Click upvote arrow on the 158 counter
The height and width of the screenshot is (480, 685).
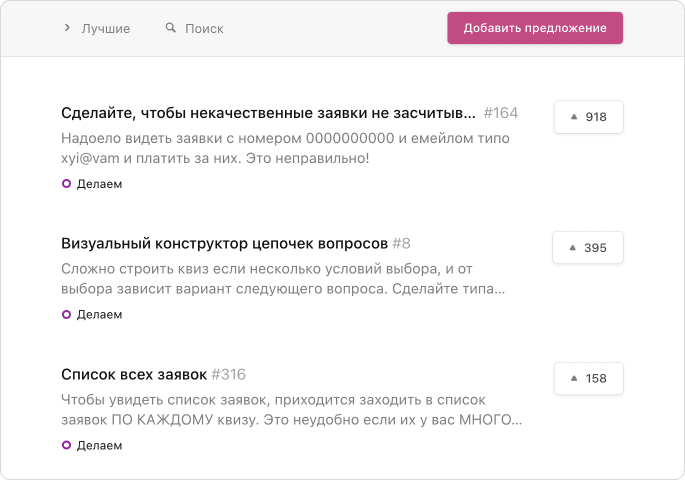(x=574, y=379)
